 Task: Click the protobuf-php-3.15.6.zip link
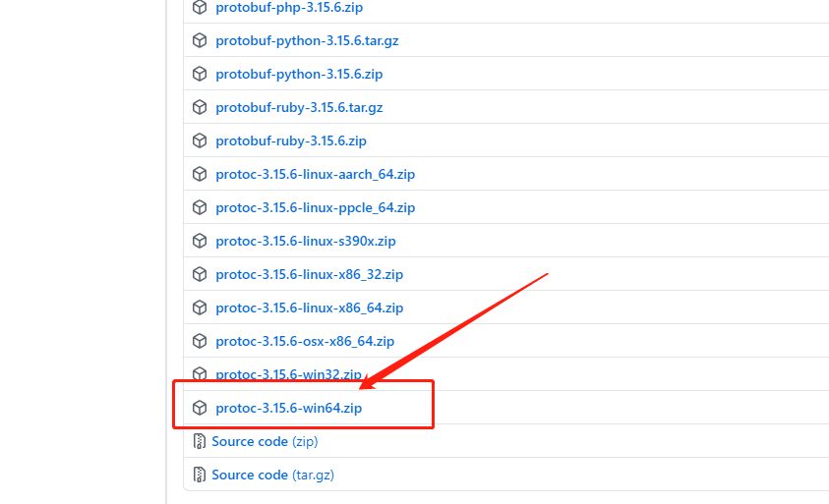(290, 8)
